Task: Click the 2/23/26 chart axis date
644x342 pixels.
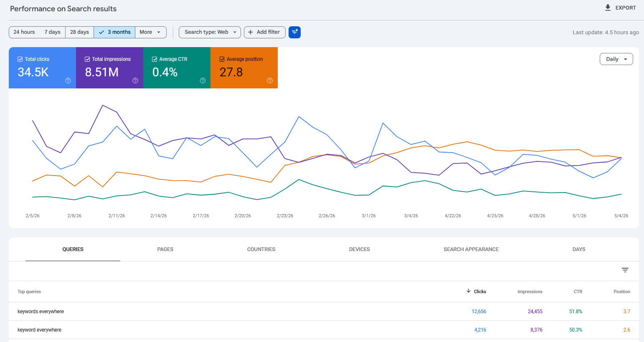Action: (285, 216)
